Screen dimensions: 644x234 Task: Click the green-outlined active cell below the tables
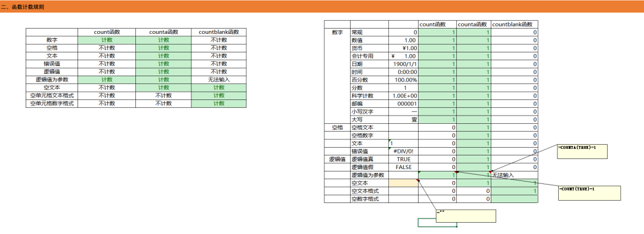pyautogui.click(x=437, y=223)
